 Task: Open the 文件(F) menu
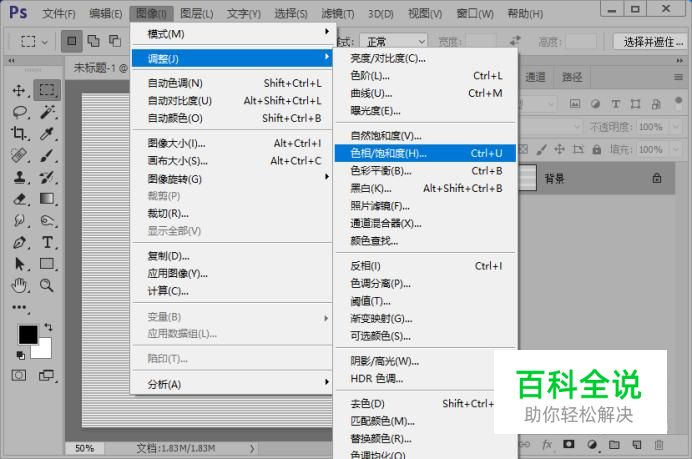click(59, 14)
